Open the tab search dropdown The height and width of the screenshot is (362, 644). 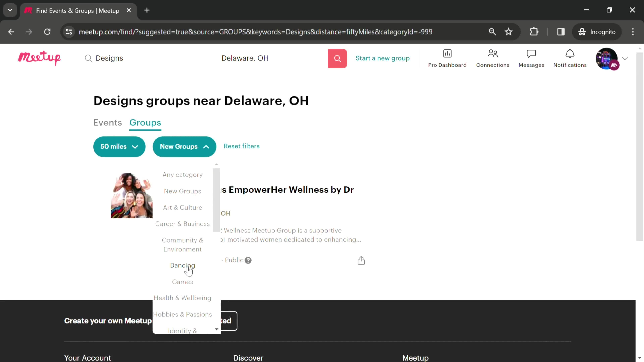[10, 10]
